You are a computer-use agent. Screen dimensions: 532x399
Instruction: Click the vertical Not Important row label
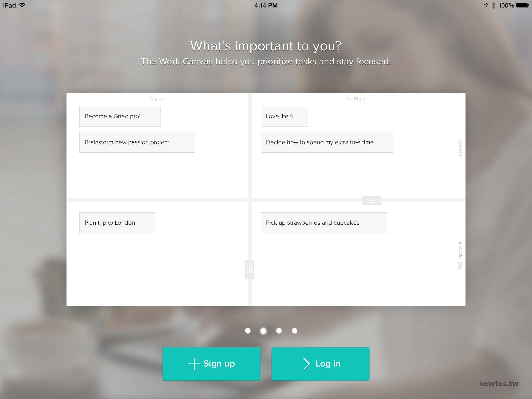pyautogui.click(x=460, y=255)
